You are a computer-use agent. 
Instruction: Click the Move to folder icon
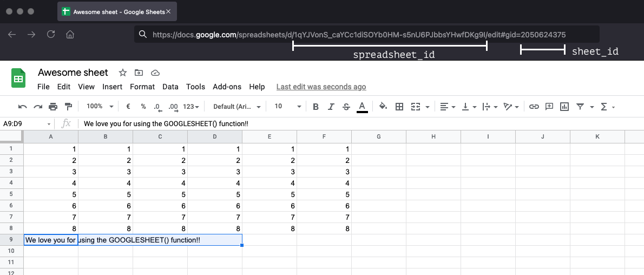pos(139,73)
